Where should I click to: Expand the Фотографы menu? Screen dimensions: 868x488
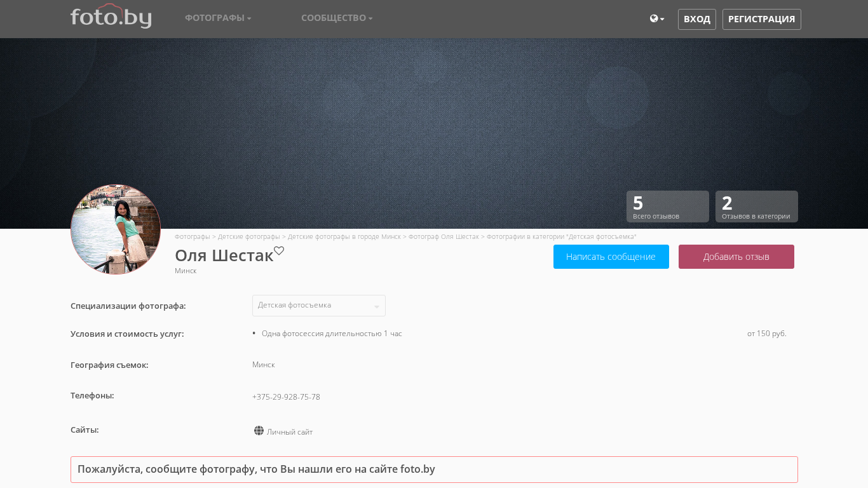(218, 18)
